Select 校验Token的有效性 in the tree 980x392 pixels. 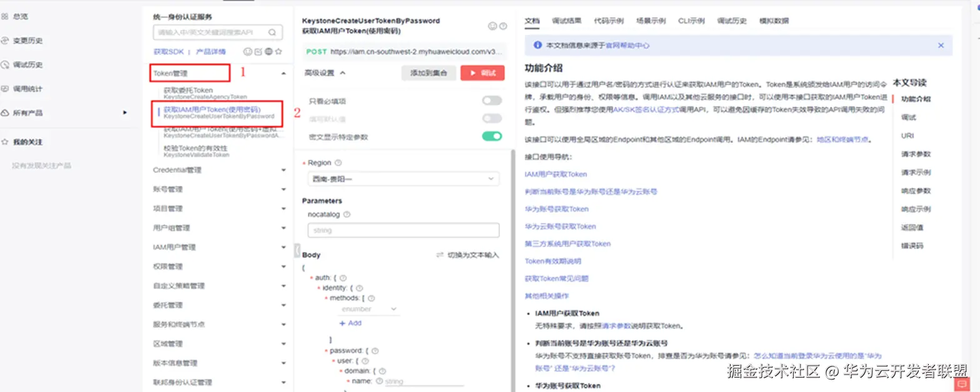pos(196,151)
